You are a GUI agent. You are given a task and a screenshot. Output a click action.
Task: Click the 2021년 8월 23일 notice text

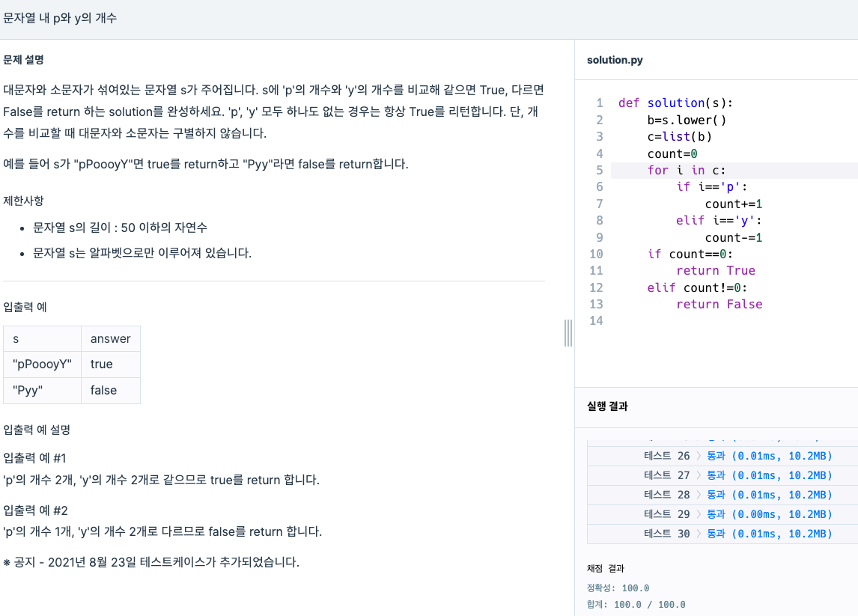click(151, 562)
